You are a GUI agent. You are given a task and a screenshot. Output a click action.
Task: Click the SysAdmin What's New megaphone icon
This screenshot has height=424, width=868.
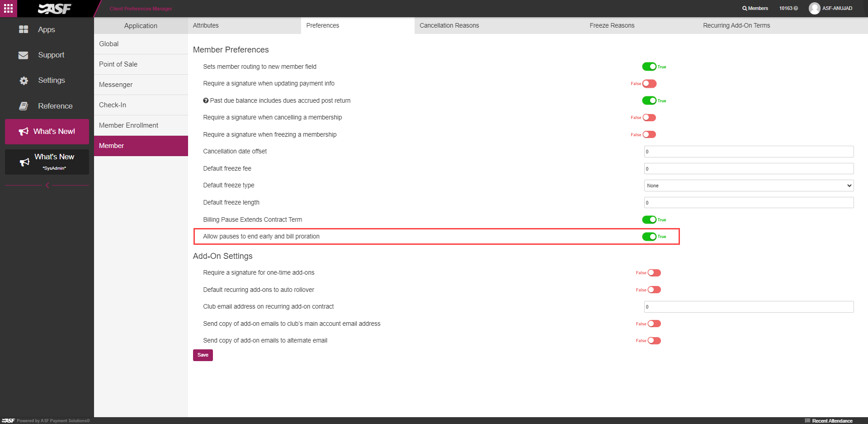pos(24,162)
